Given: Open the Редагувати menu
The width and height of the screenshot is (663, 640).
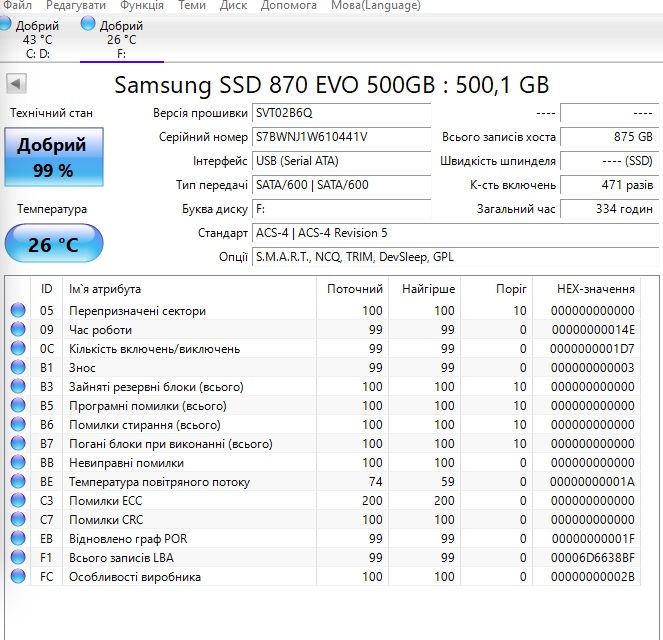Looking at the screenshot, I should pos(76,5).
